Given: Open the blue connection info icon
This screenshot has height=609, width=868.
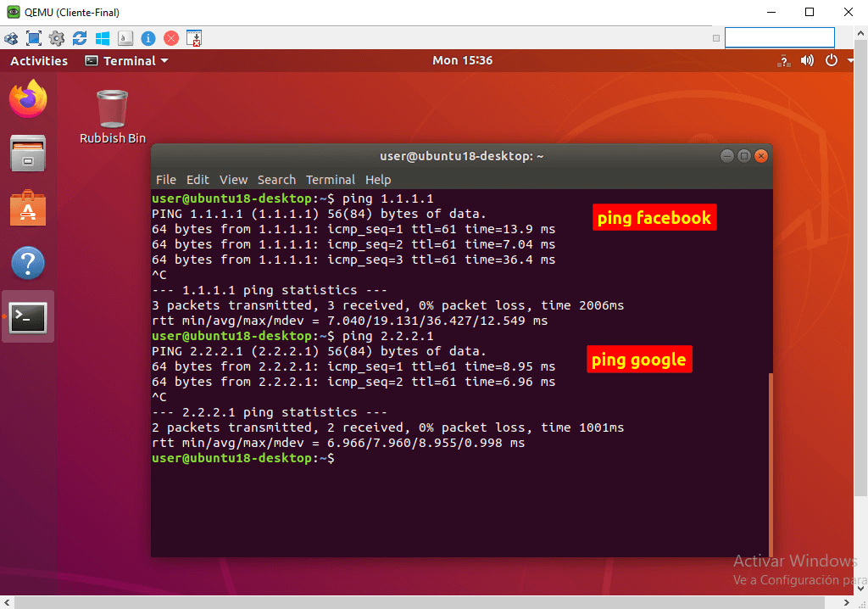Looking at the screenshot, I should coord(148,38).
